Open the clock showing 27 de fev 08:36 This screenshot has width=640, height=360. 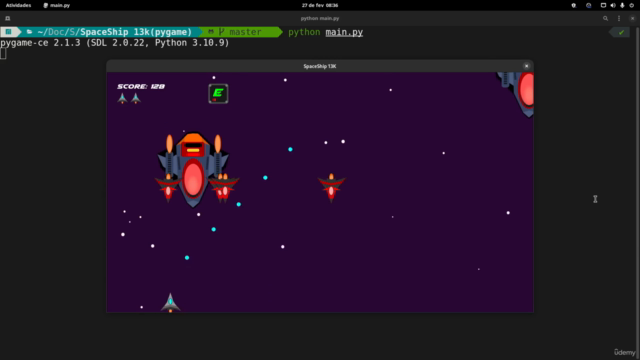click(320, 5)
